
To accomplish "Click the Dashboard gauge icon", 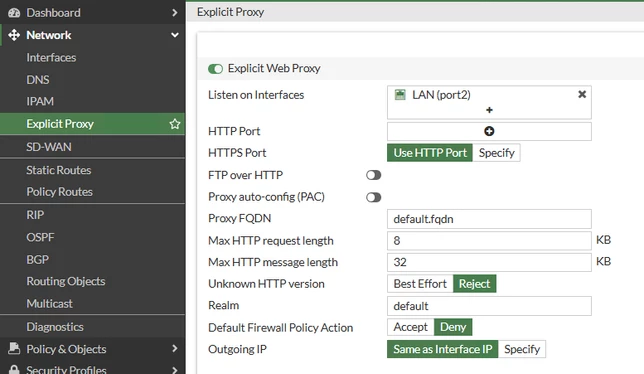I will (14, 13).
